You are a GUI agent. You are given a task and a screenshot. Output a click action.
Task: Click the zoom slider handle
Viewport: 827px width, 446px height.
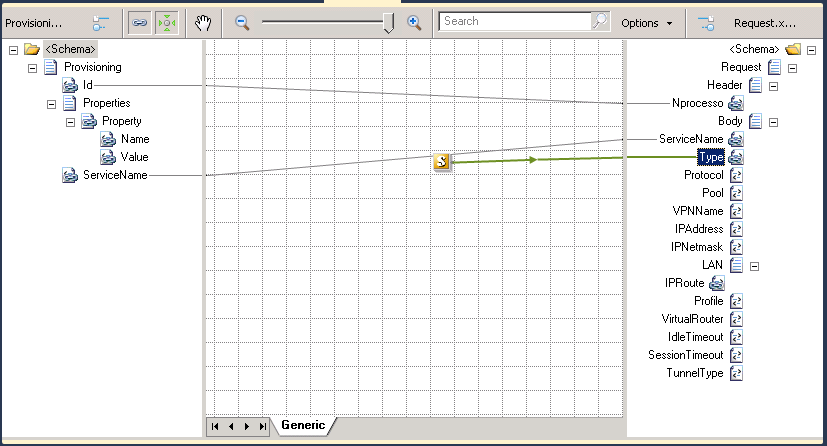click(x=388, y=22)
